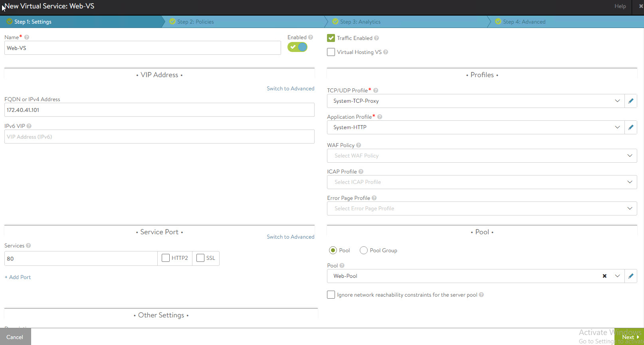Open the ICAP Profile dropdown
644x345 pixels.
482,182
